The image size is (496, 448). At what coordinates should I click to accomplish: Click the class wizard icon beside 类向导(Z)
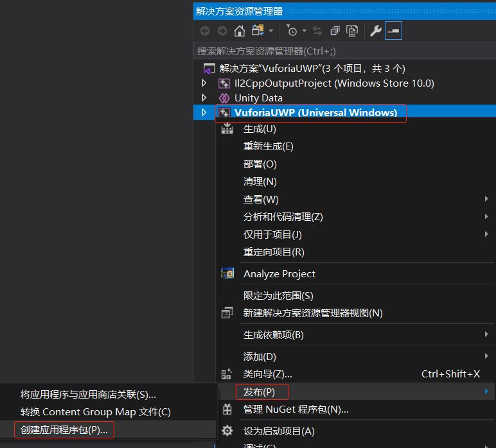(227, 374)
